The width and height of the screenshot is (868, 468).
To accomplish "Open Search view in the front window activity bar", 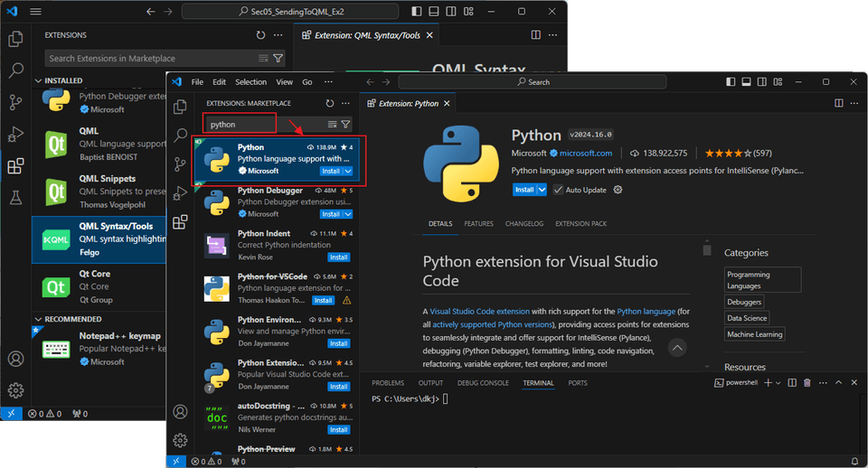I will [x=180, y=135].
